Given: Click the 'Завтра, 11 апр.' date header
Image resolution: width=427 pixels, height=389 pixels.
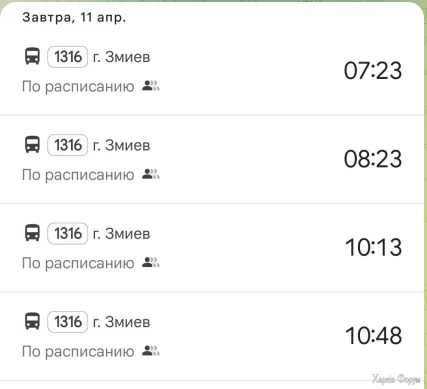Looking at the screenshot, I should pos(74,17).
